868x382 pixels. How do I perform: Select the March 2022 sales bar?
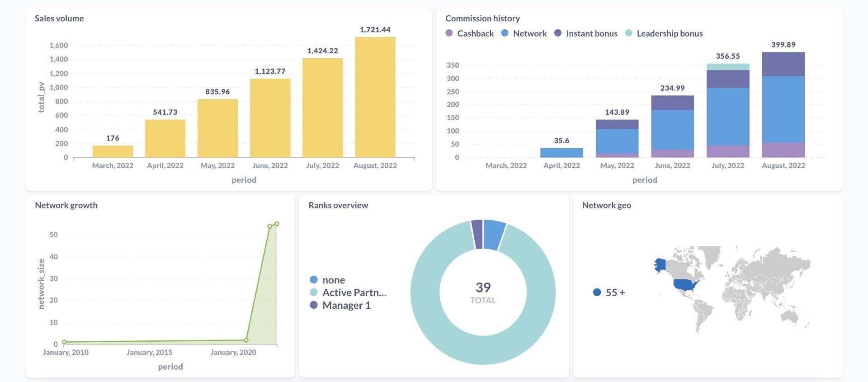coord(113,151)
